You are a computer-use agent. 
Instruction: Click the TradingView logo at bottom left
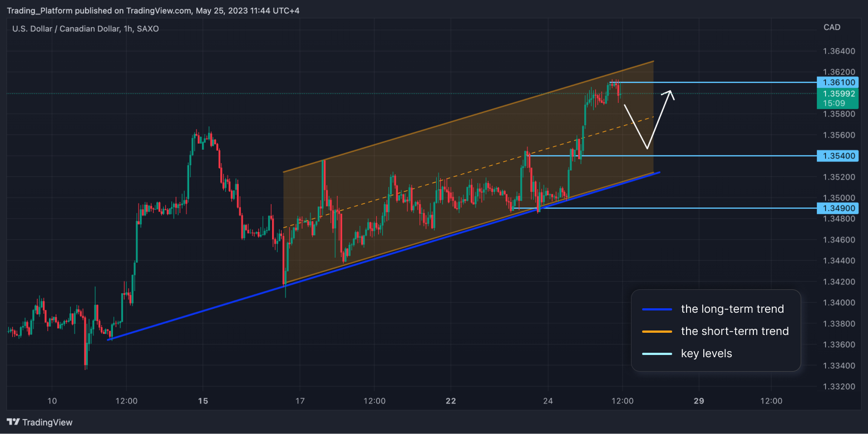click(x=39, y=422)
